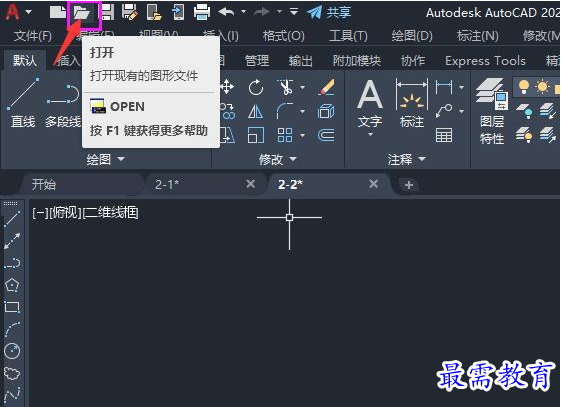Viewport: 561px width, 407px height.
Task: Select the Polyline (多段线) ribbon tool
Action: click(63, 106)
